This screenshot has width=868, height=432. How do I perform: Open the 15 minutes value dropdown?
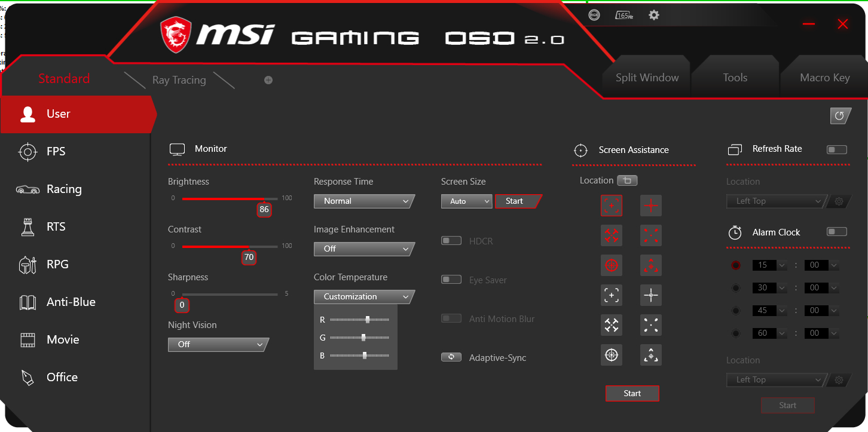770,265
